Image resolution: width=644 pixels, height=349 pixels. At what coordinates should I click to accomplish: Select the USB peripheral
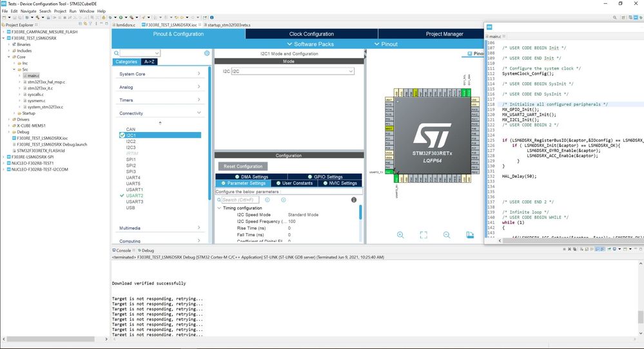[x=130, y=207]
